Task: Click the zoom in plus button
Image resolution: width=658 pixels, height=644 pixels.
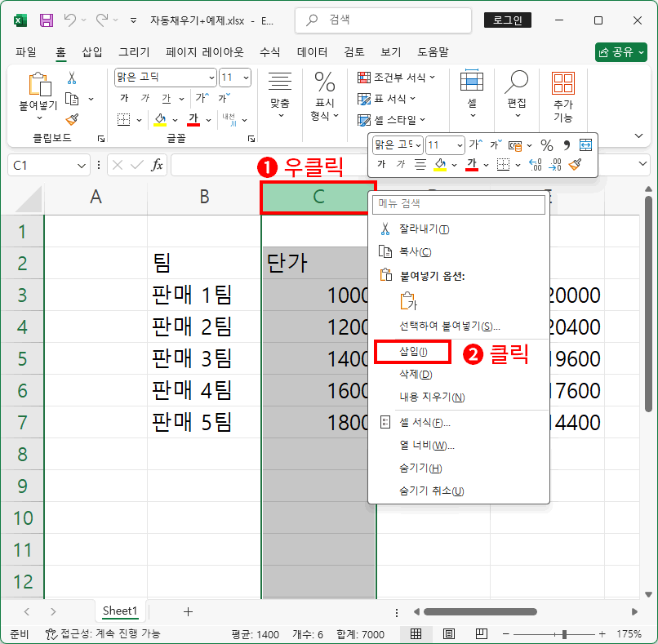Action: click(602, 633)
